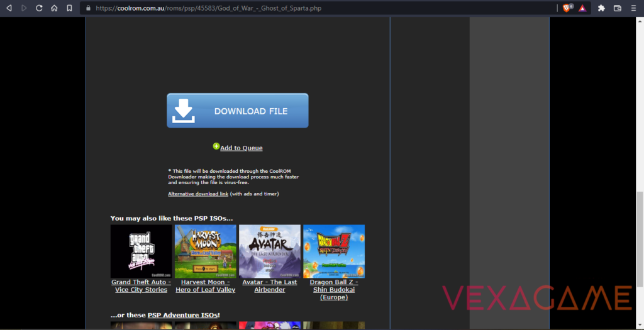Open Grand Theft Auto Vice City Stories thumbnail
The width and height of the screenshot is (644, 330).
[x=141, y=251]
